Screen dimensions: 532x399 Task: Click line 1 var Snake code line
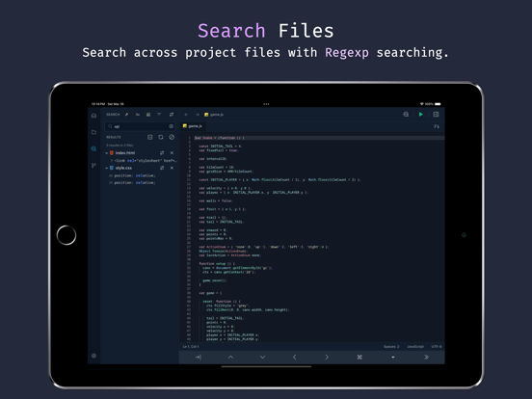219,138
